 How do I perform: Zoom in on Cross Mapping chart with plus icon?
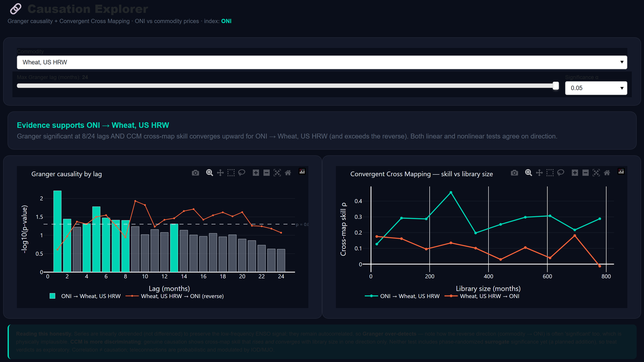click(575, 173)
